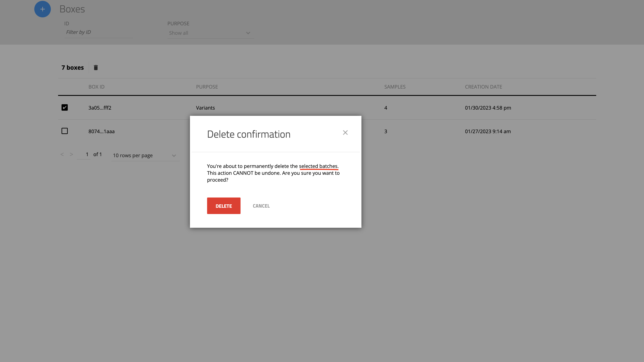The height and width of the screenshot is (362, 644).
Task: Expand the rows per page dropdown
Action: [145, 155]
